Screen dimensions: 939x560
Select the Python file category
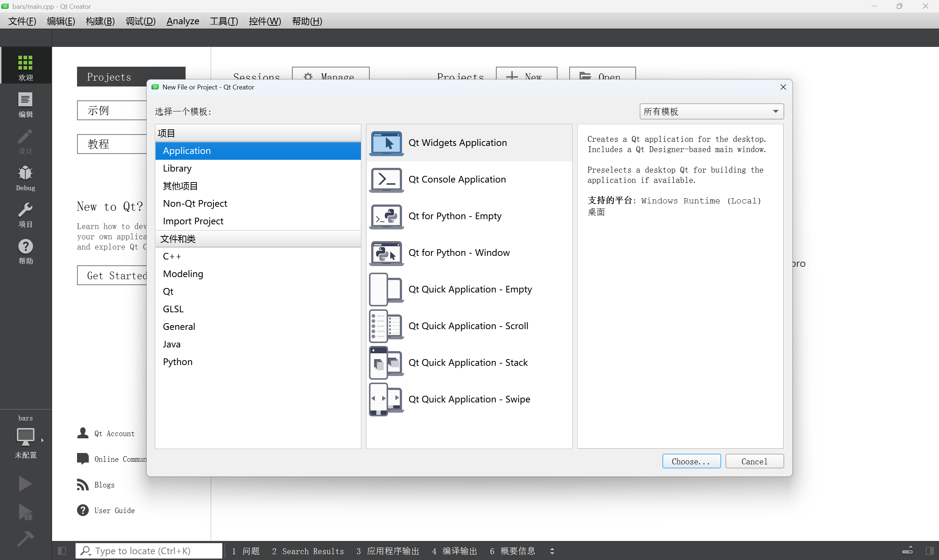tap(258, 362)
